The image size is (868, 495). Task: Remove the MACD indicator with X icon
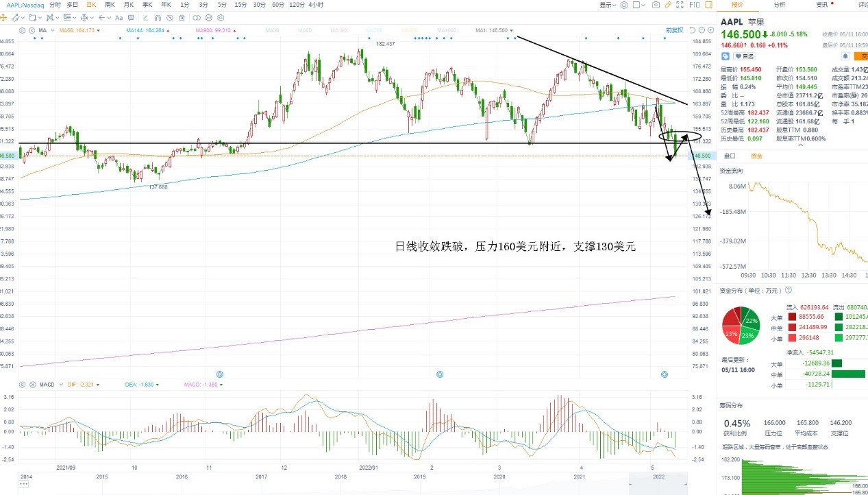click(32, 385)
